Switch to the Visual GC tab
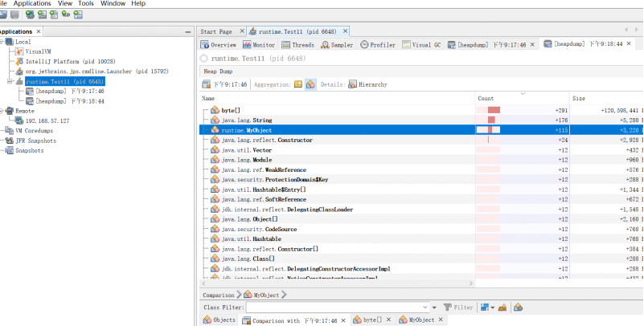Screen dimensions: 644x326 [x=421, y=45]
